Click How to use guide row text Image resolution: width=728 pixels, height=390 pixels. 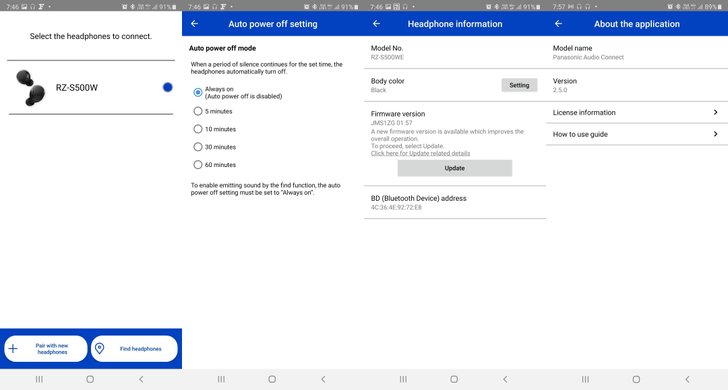[580, 134]
